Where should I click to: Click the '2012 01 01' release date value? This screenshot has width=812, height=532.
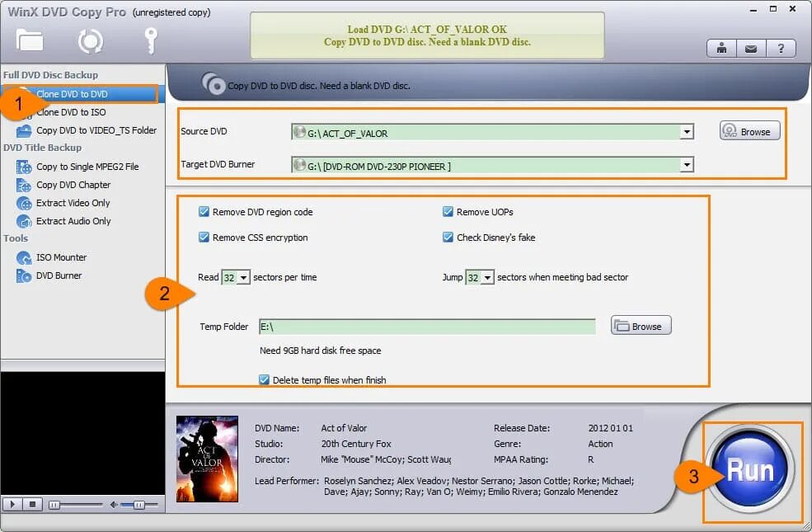(611, 428)
